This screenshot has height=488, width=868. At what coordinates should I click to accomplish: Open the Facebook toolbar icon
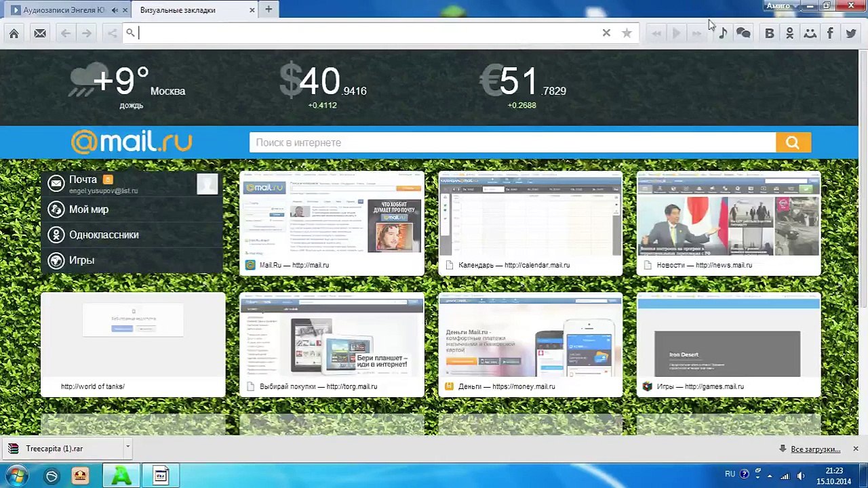pos(830,33)
